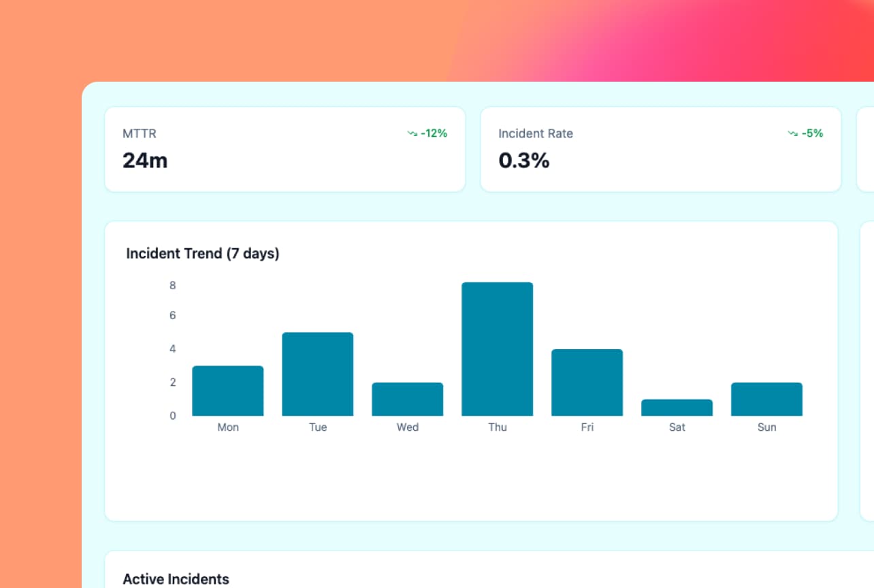Click the MTTR downward trend arrow icon

click(412, 133)
